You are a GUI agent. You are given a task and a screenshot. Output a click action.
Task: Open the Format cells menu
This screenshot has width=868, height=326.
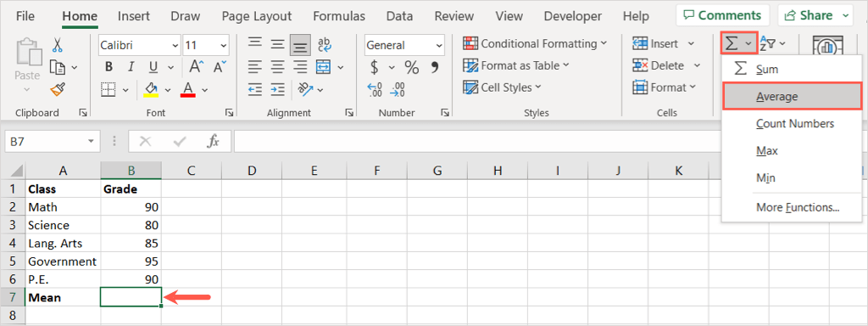click(664, 87)
